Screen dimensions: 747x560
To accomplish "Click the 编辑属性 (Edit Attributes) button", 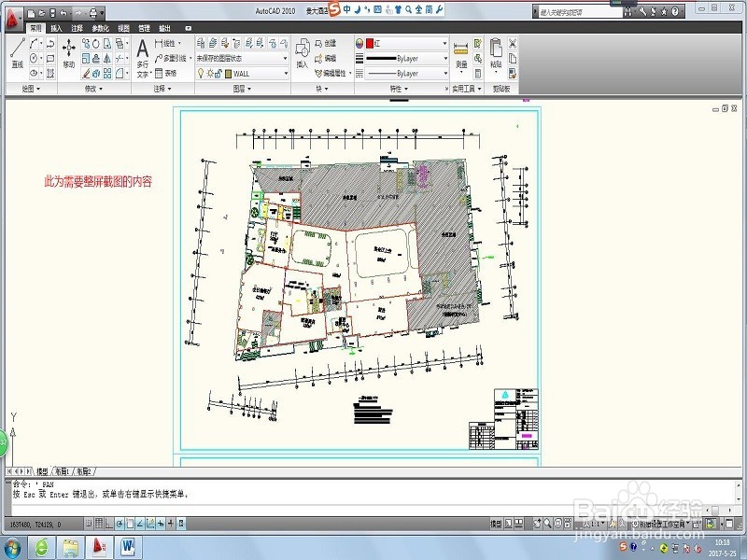I will [x=331, y=74].
